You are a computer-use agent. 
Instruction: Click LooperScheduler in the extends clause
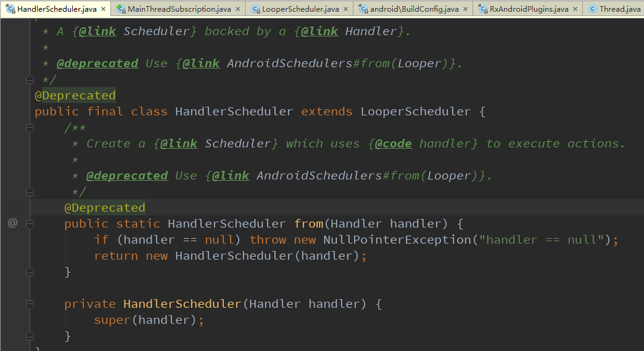[x=416, y=111]
